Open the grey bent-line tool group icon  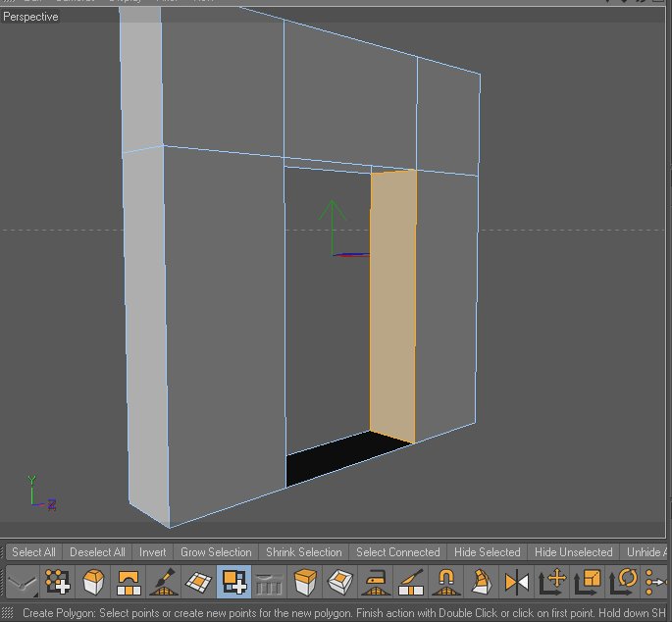pyautogui.click(x=23, y=582)
